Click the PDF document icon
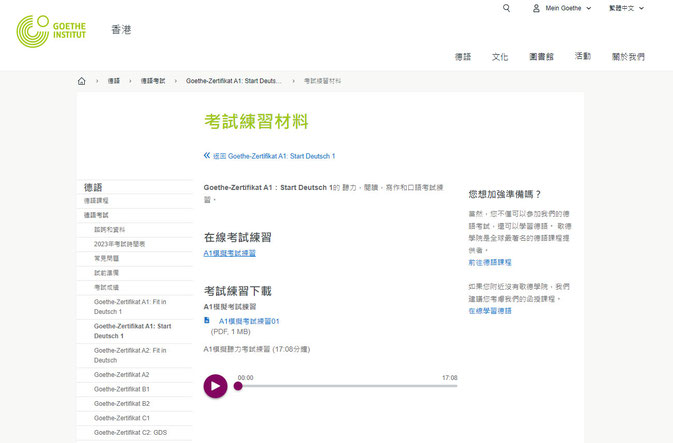Image resolution: width=673 pixels, height=443 pixels. point(207,320)
